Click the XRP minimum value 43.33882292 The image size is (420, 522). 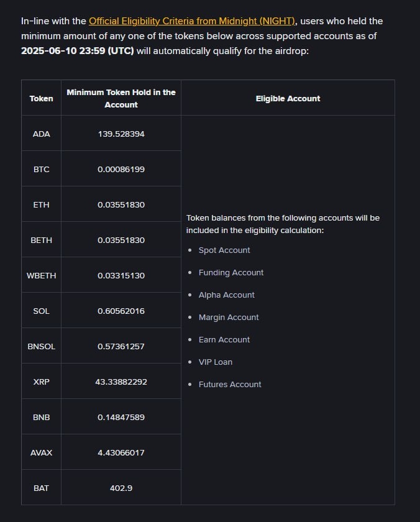(x=121, y=382)
